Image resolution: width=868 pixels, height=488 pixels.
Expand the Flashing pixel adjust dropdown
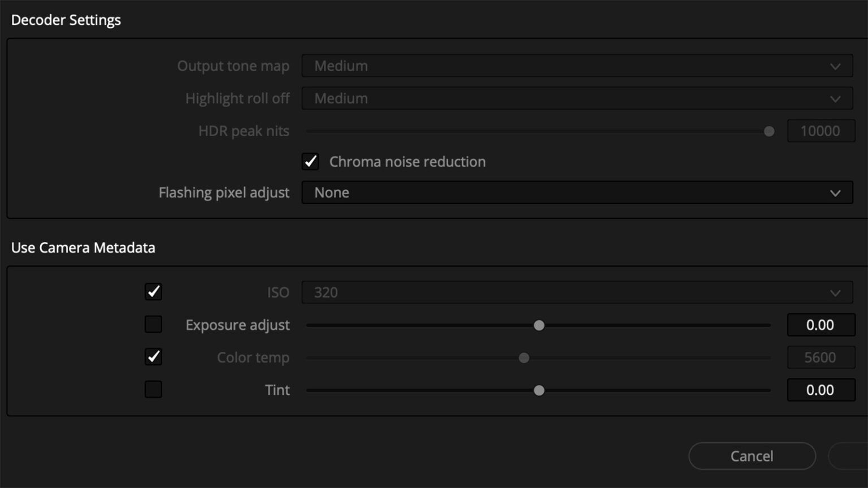click(x=578, y=193)
